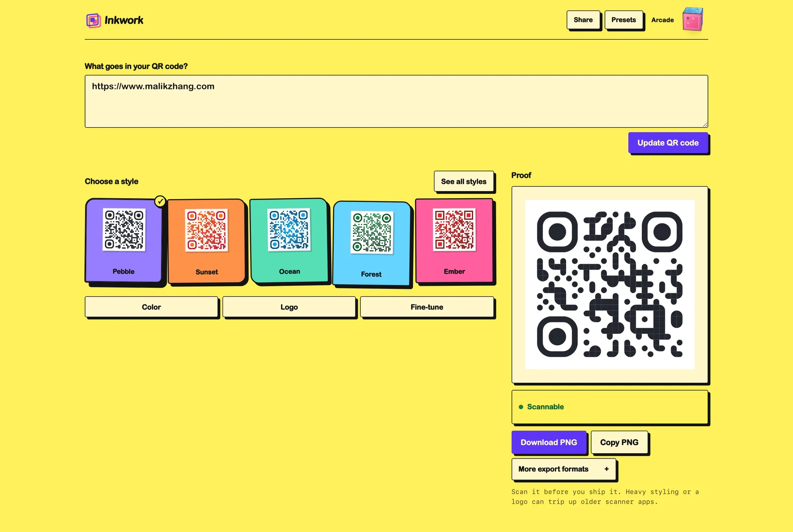Copy the PNG to clipboard
The image size is (793, 532).
(x=619, y=442)
